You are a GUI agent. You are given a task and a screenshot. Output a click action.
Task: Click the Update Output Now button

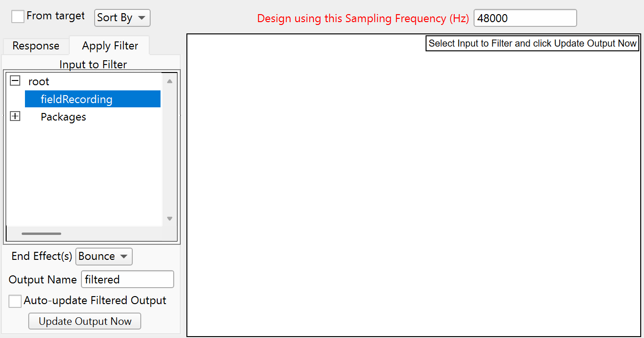(x=85, y=322)
